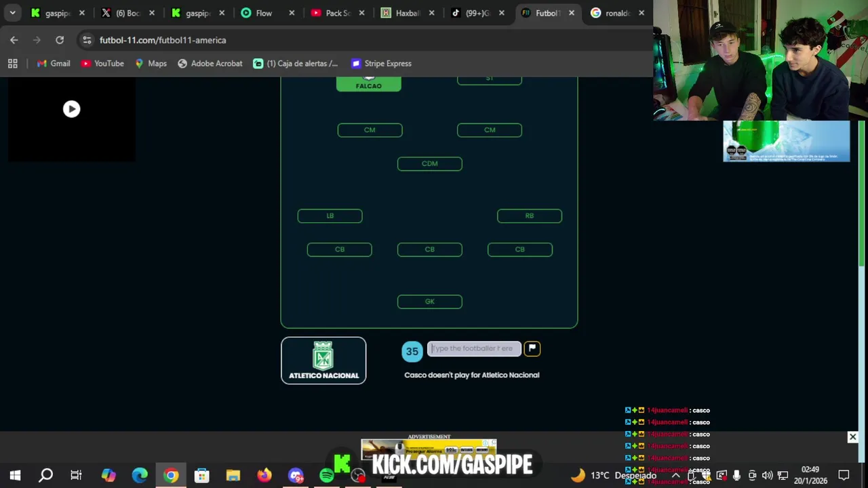Open Microsoft Store from the taskbar
Viewport: 868px width, 488px height.
click(202, 475)
